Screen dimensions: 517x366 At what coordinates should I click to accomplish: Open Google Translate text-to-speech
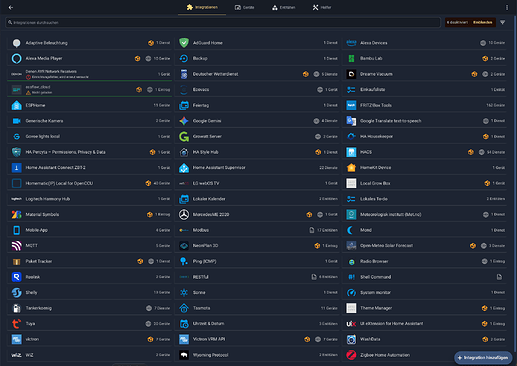pyautogui.click(x=424, y=121)
